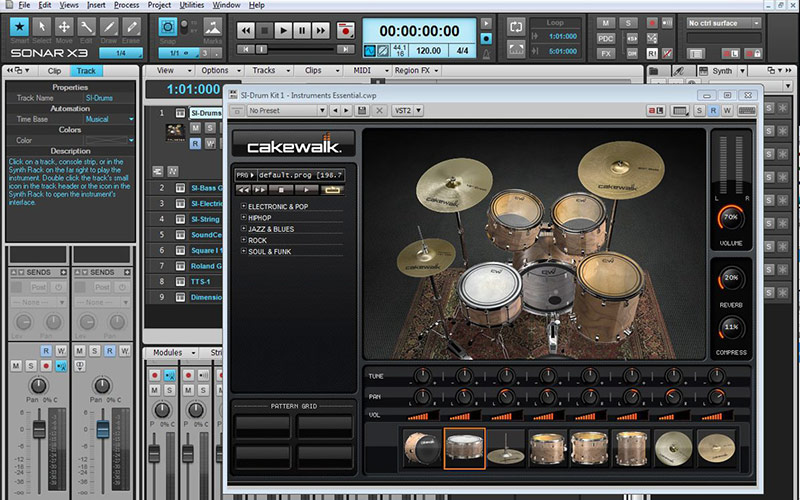Select the kick drum pad thumbnail
The image size is (800, 500).
coord(422,449)
